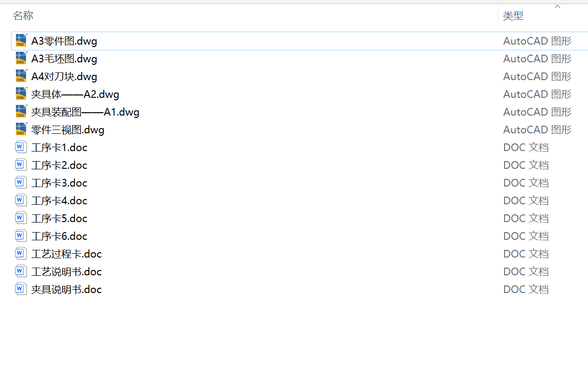Click the DWG icon for 夹具装配图——A1.dwg
The height and width of the screenshot is (376, 588).
[x=21, y=112]
